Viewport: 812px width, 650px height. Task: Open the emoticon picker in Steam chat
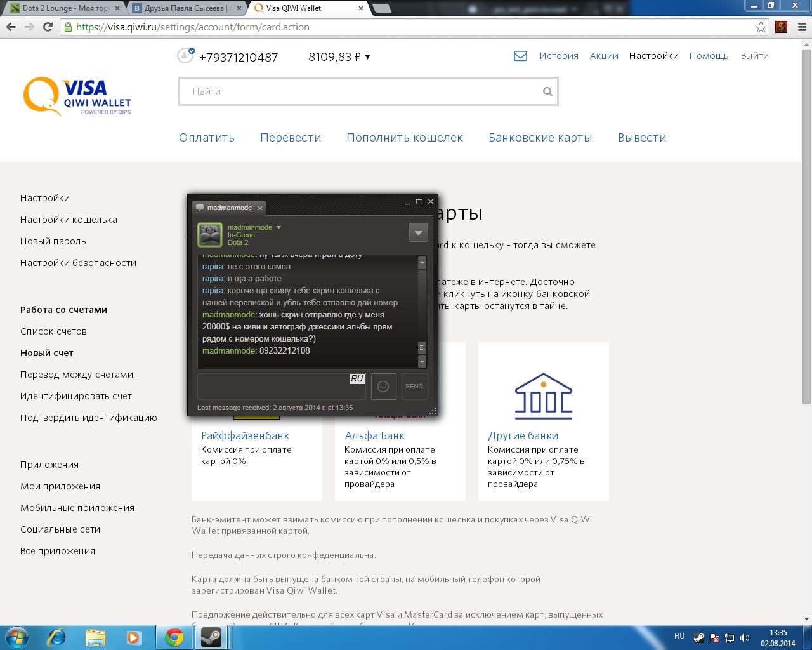tap(383, 387)
